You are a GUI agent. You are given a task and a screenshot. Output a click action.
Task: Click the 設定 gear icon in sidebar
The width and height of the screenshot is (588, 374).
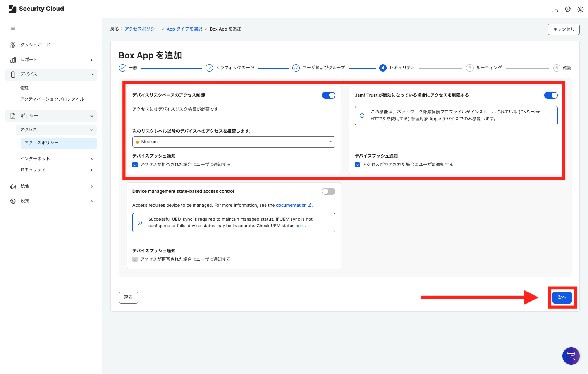[x=13, y=201]
